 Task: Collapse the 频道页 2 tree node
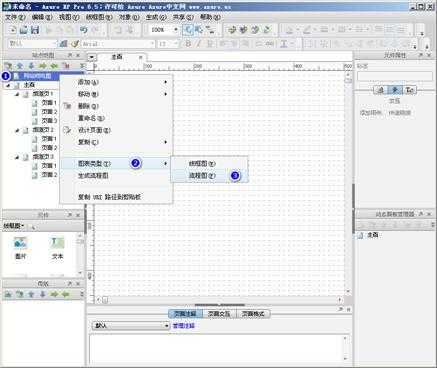pos(17,130)
